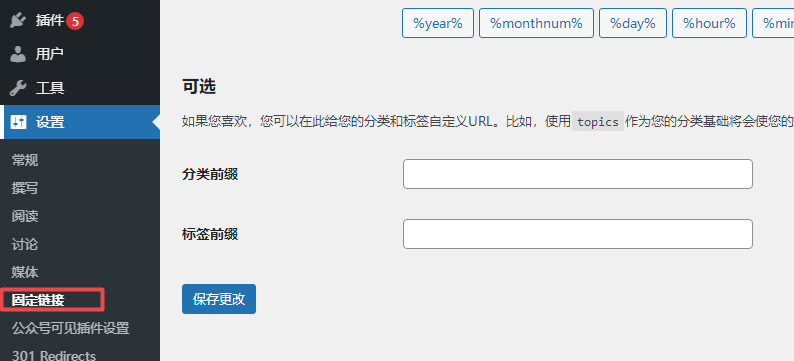Click the Tools wrench icon
794x361 pixels.
tap(18, 88)
